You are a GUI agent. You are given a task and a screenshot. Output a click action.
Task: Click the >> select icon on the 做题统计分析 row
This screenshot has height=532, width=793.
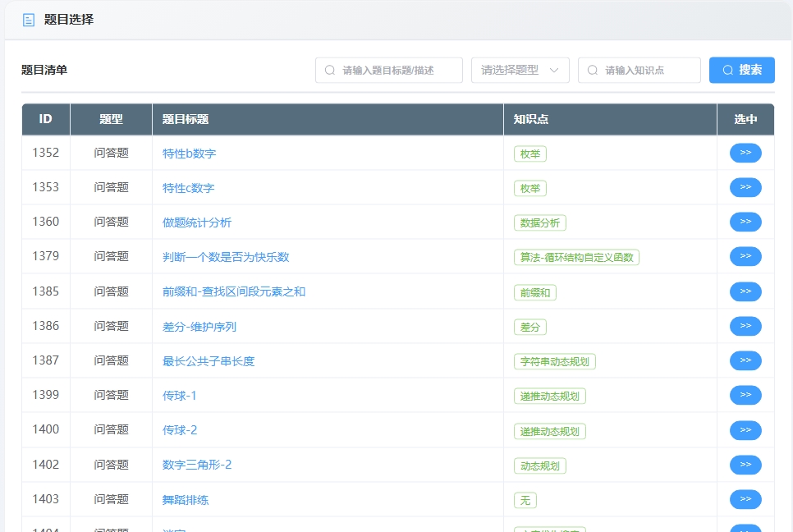pyautogui.click(x=745, y=222)
